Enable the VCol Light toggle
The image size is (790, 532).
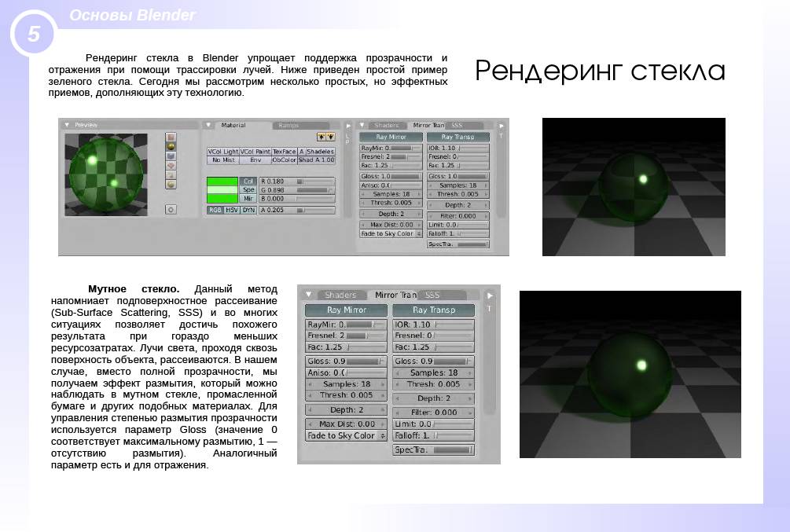pyautogui.click(x=222, y=152)
